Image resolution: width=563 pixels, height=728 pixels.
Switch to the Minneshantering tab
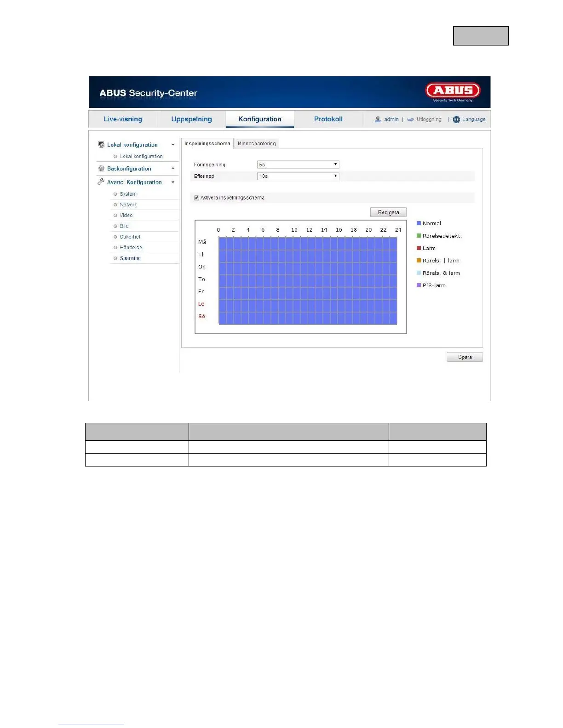(257, 143)
